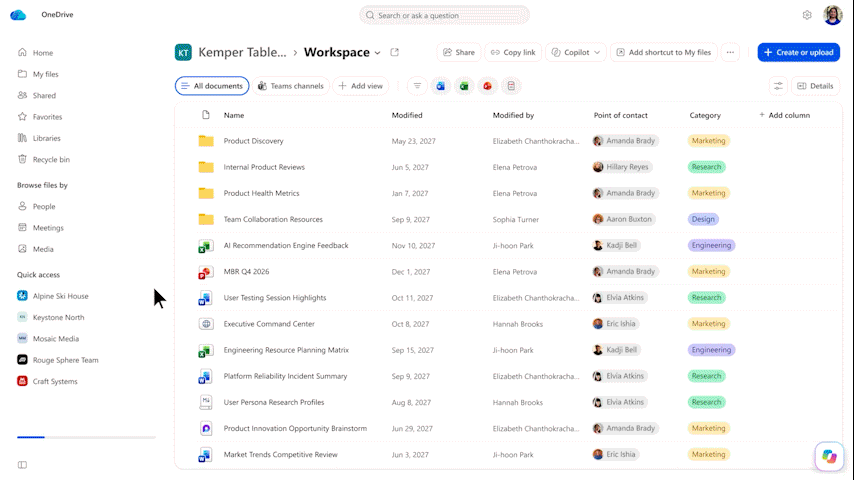The width and height of the screenshot is (854, 480).
Task: Open My files in sidebar
Action: point(45,74)
